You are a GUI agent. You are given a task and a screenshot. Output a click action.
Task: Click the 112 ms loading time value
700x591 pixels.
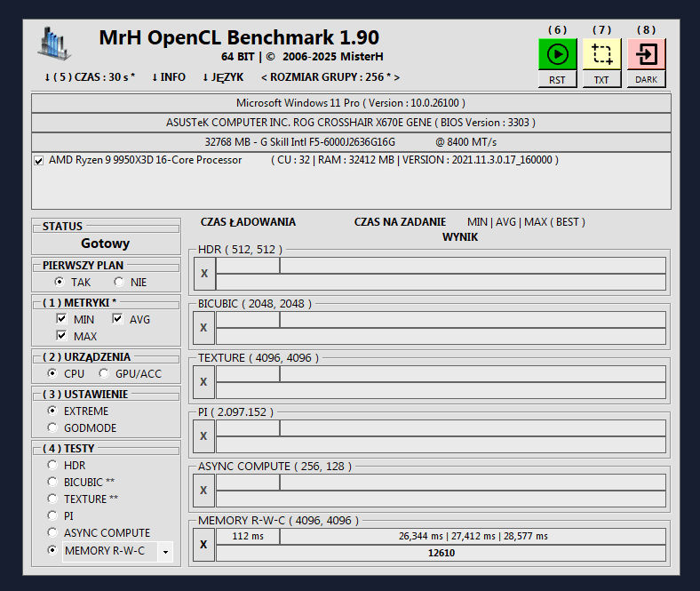point(248,536)
